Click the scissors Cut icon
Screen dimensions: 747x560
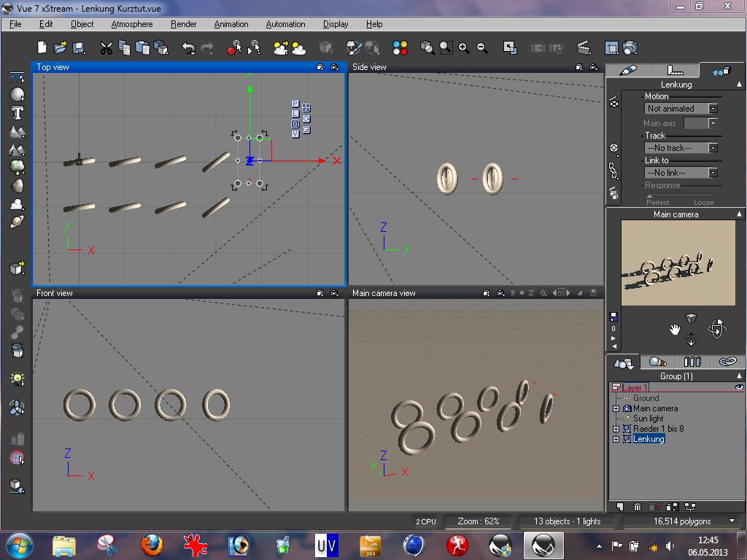pos(107,48)
